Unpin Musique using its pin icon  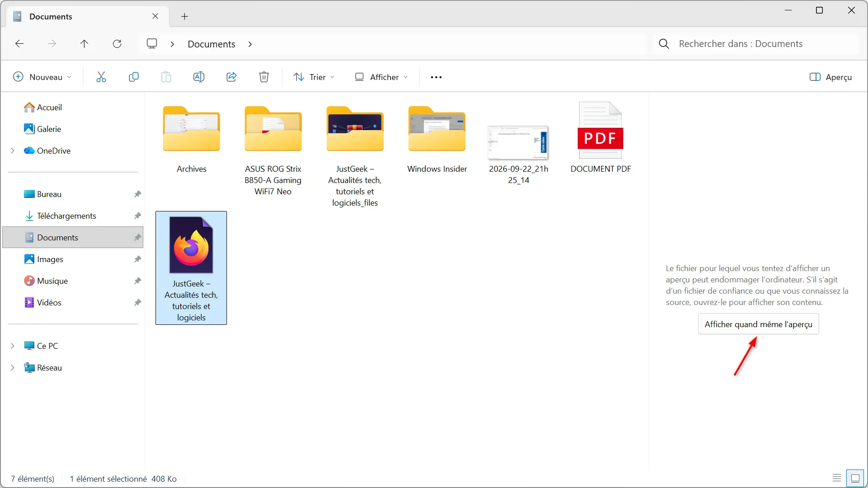[x=137, y=281]
